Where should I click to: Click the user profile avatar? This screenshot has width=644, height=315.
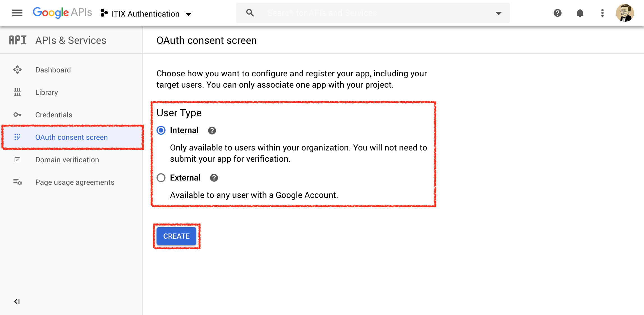coord(624,13)
